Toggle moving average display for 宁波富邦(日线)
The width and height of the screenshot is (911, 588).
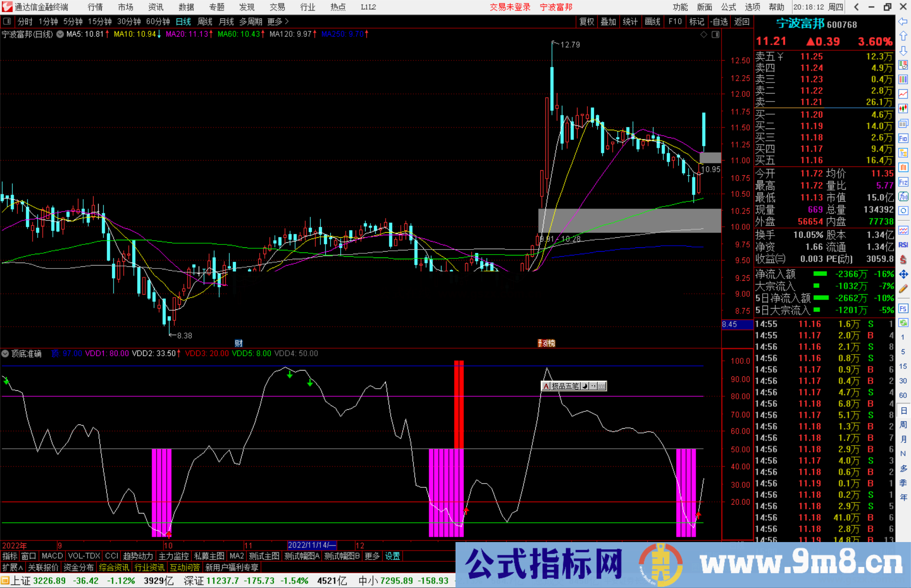tap(60, 35)
